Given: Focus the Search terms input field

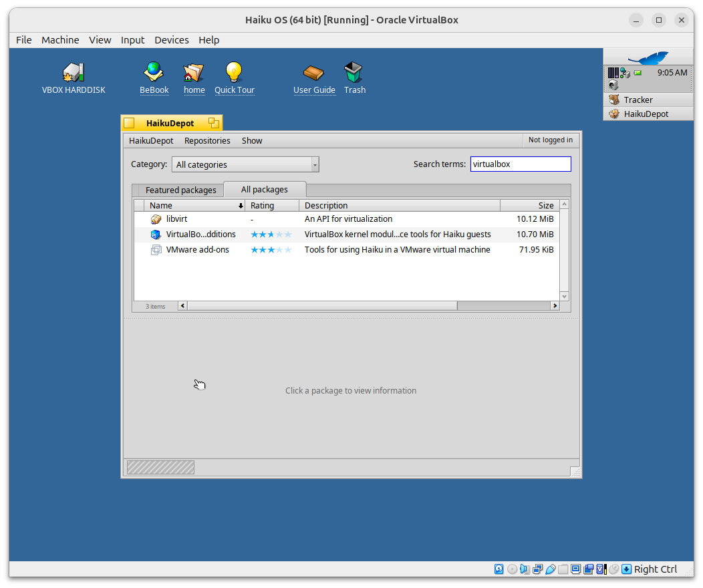Looking at the screenshot, I should [x=521, y=164].
